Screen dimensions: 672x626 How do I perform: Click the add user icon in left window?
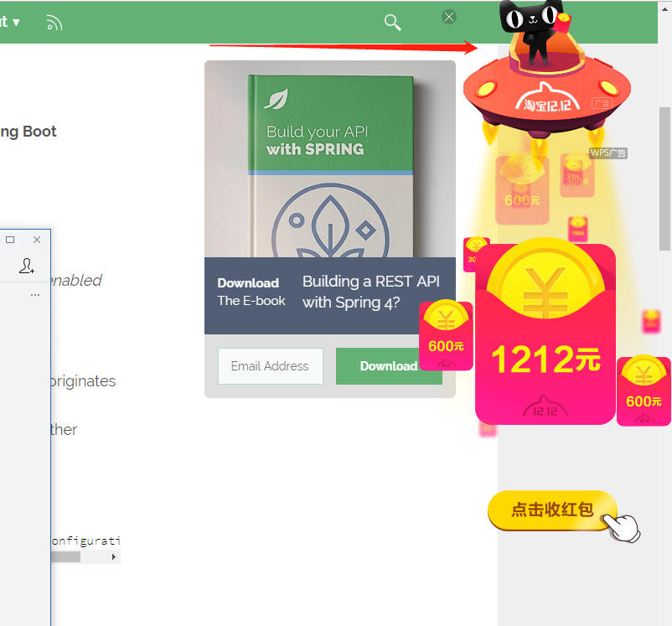click(27, 266)
